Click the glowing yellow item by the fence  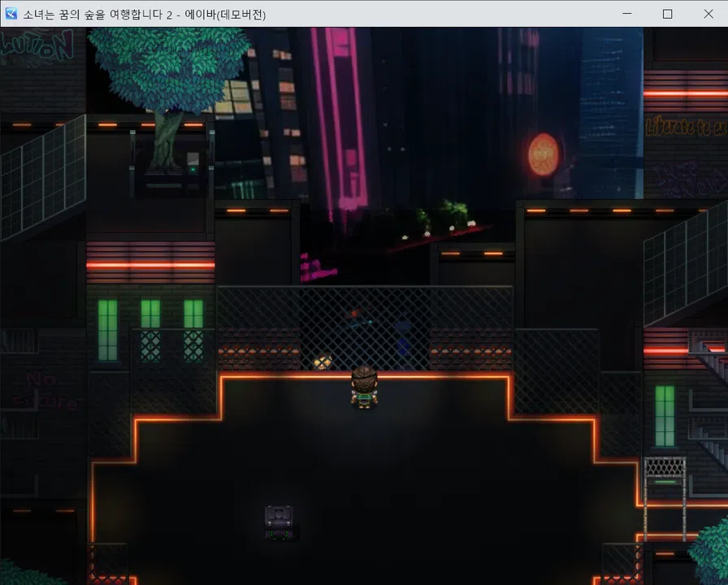click(x=323, y=362)
